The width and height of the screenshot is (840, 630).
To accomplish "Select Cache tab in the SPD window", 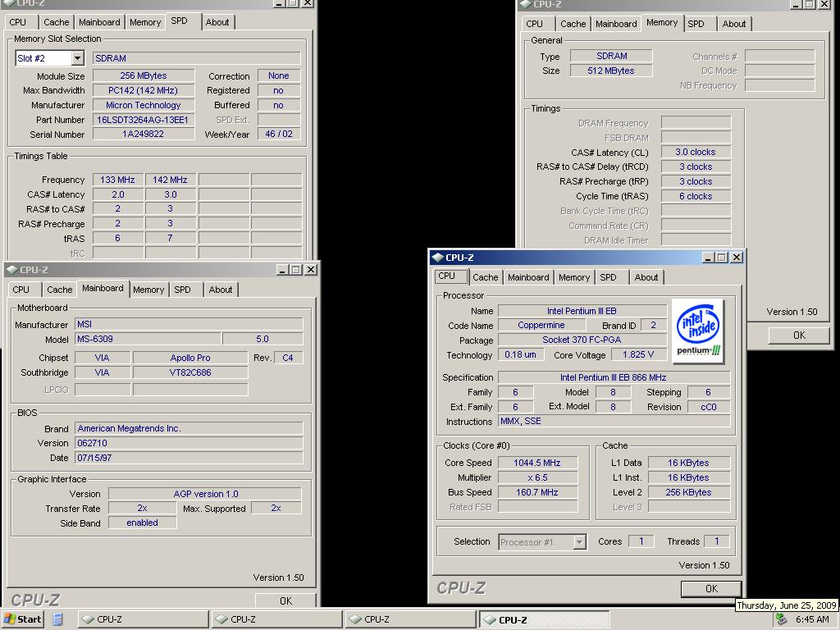I will click(x=57, y=22).
